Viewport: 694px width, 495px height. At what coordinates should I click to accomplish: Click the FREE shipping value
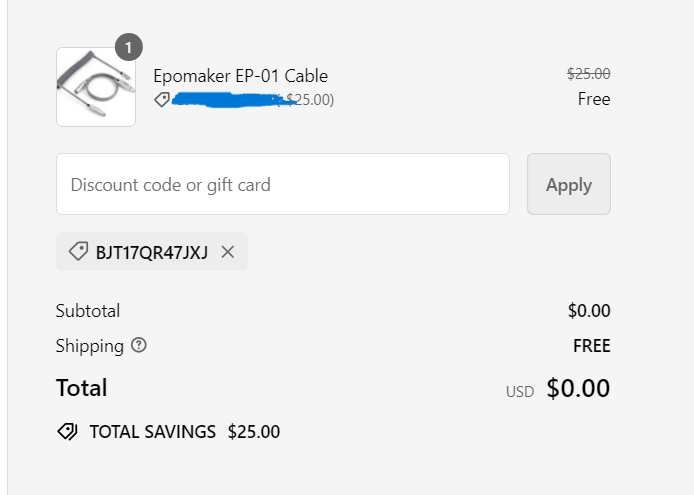[x=591, y=346]
